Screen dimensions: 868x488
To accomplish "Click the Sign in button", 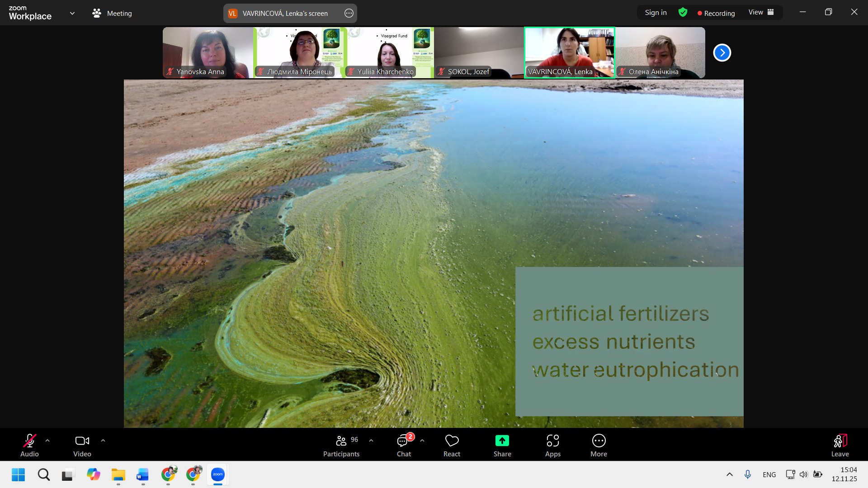I will tap(656, 13).
